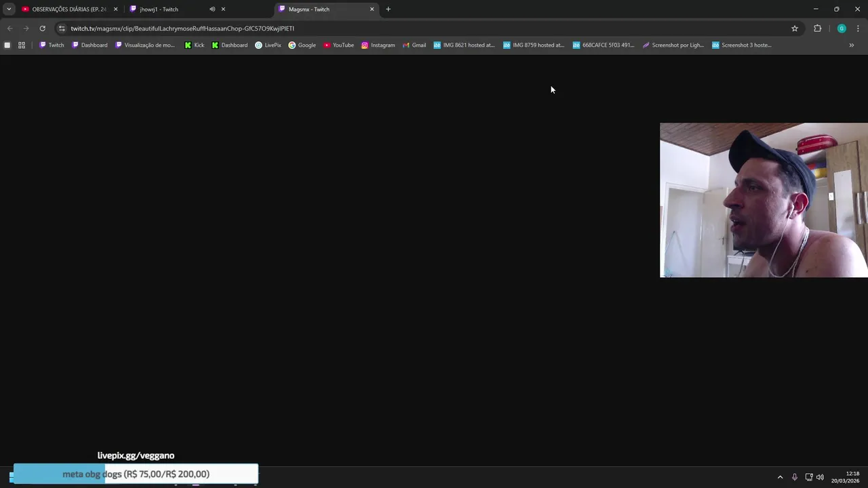Click the livepix.gg/veggano text
Viewport: 868px width, 488px height.
point(136,455)
